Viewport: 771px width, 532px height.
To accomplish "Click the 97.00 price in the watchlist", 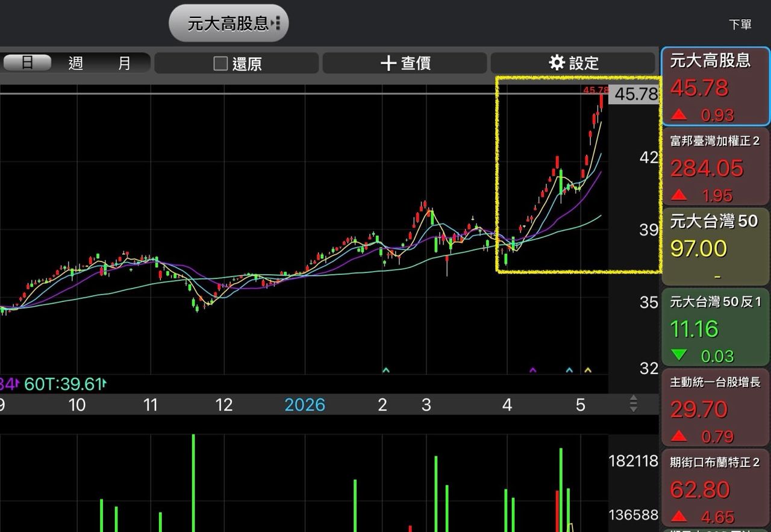I will tap(699, 248).
